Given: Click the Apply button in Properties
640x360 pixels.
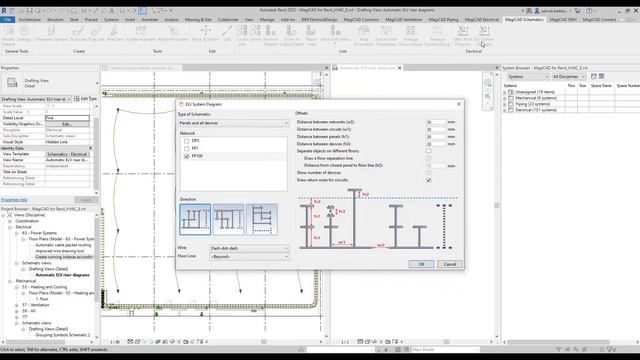Looking at the screenshot, I should [86, 200].
